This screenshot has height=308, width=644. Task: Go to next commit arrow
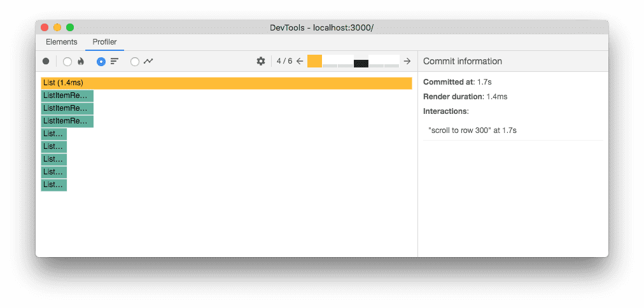[407, 61]
